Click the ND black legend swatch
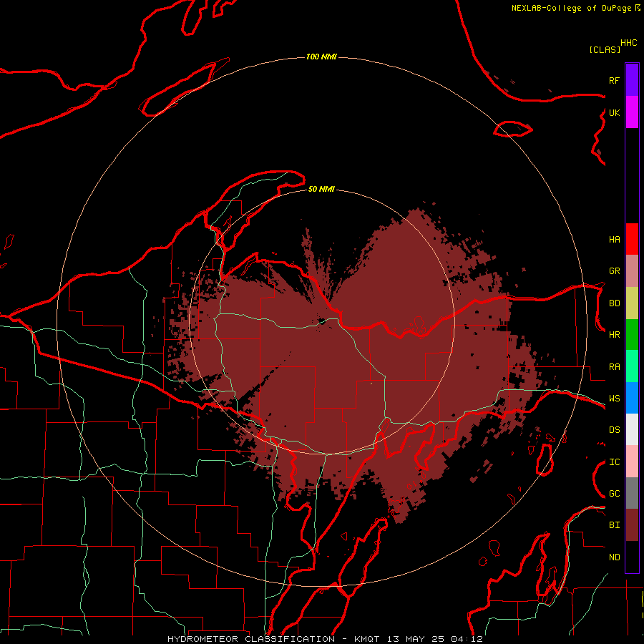The image size is (644, 644). tap(632, 557)
